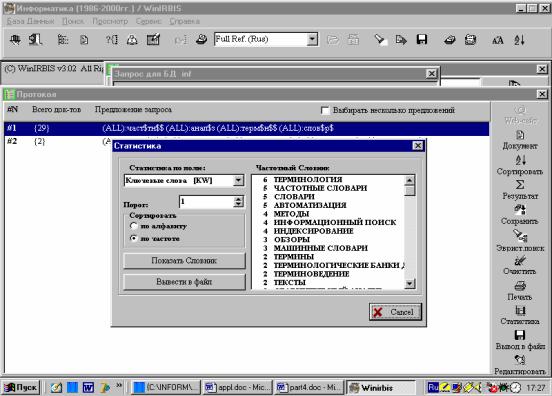Click the AA font size toolbar icon

click(x=497, y=40)
